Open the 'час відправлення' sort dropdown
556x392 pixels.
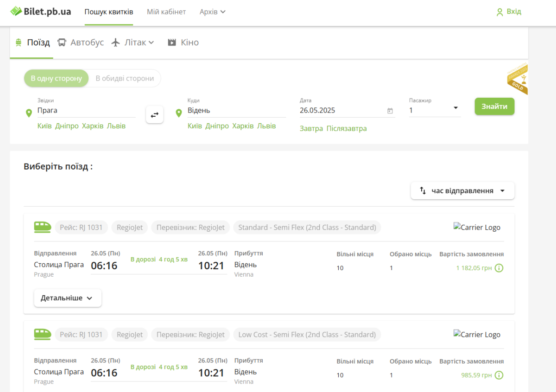pos(462,190)
